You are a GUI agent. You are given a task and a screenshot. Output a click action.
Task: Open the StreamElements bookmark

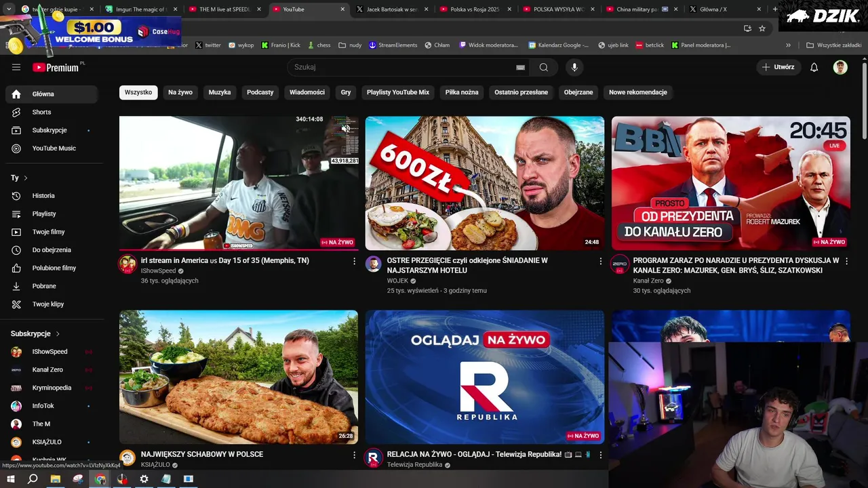[x=393, y=45]
